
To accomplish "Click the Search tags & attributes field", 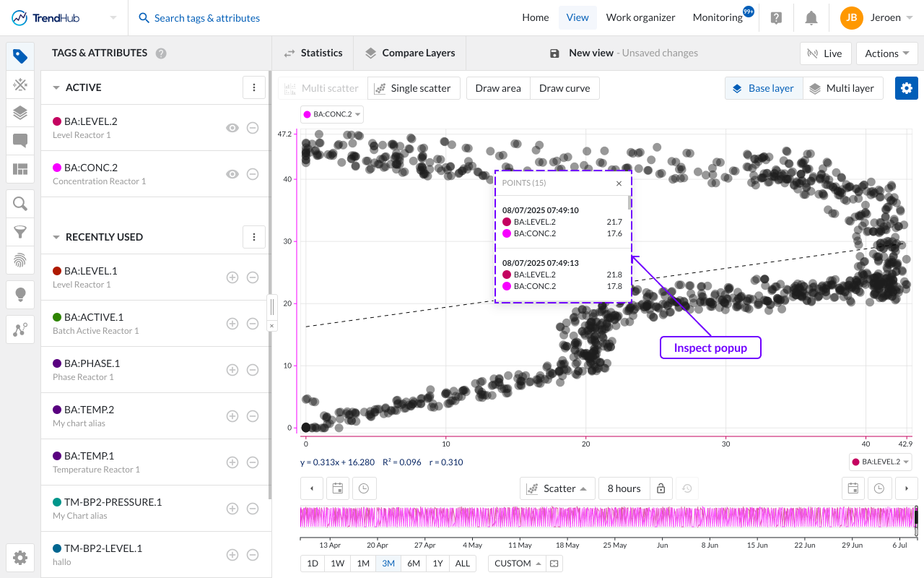I will (207, 18).
